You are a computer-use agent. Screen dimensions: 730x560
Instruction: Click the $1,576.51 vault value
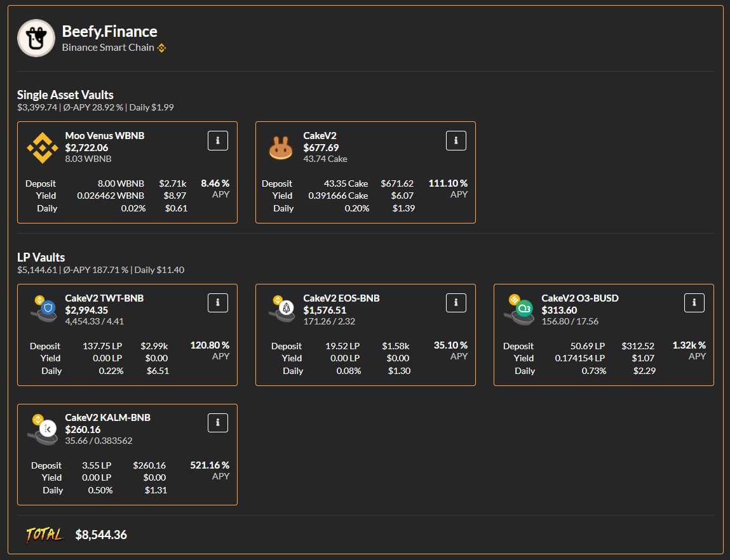click(x=325, y=310)
